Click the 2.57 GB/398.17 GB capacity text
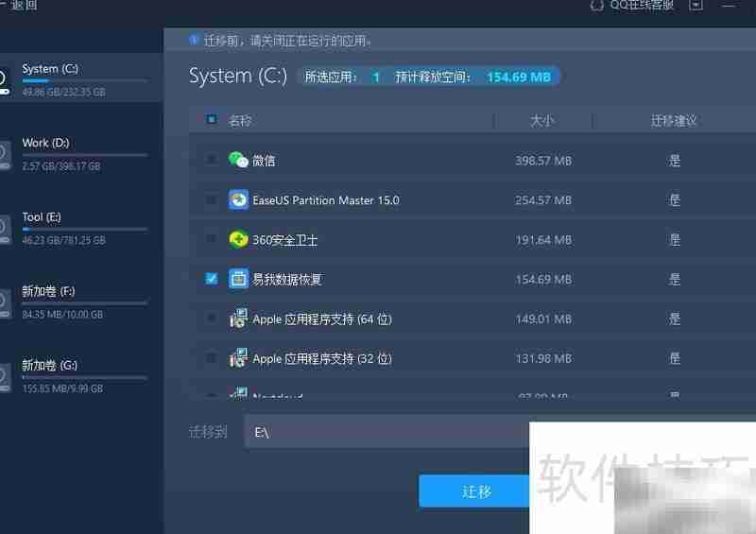The width and height of the screenshot is (756, 534). pyautogui.click(x=61, y=166)
